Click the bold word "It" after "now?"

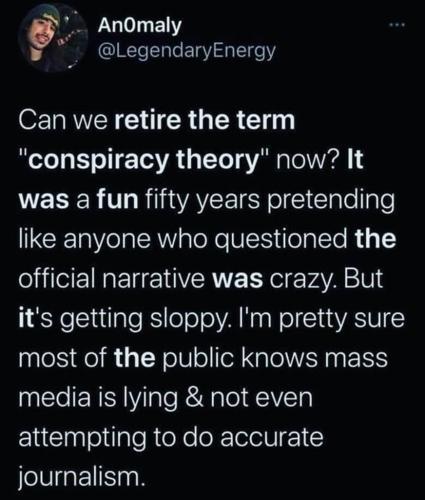click(x=355, y=160)
